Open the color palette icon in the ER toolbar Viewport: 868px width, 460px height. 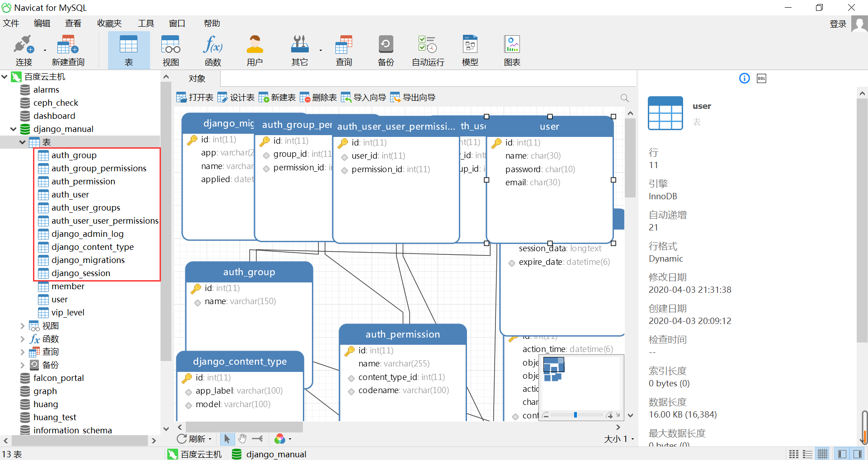click(x=280, y=438)
